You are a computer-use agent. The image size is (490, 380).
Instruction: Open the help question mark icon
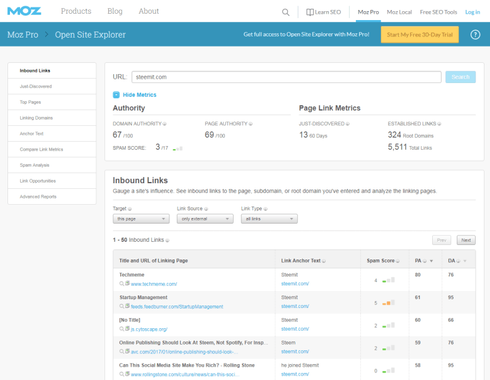click(x=475, y=35)
